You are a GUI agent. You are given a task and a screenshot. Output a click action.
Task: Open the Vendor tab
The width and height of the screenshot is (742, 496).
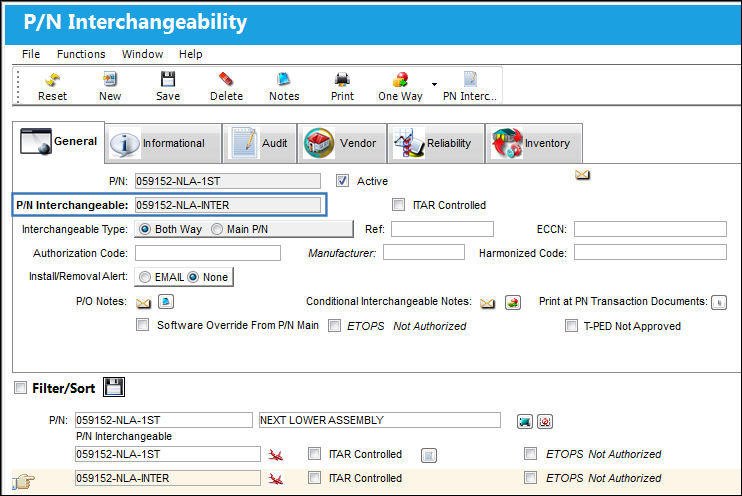coord(342,143)
